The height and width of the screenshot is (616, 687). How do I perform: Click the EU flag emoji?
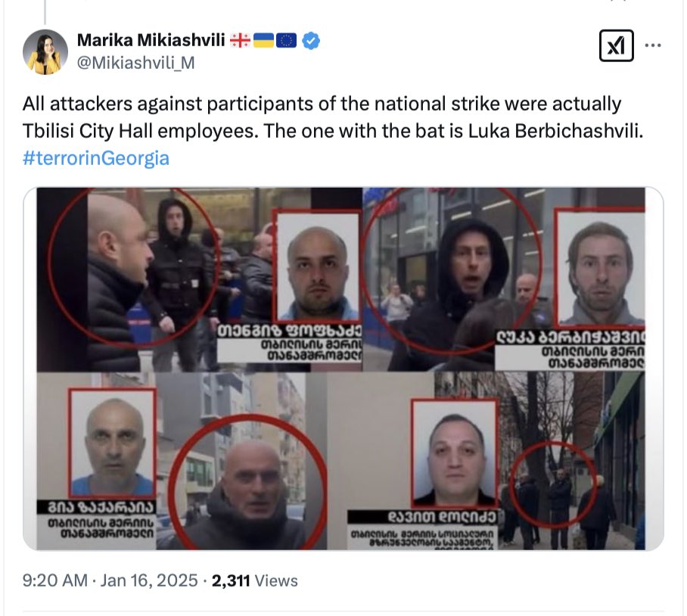287,40
